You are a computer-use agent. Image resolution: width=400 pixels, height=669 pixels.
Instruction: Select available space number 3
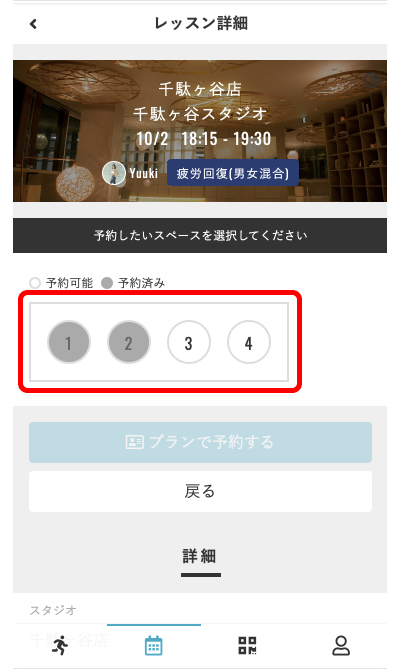(188, 342)
